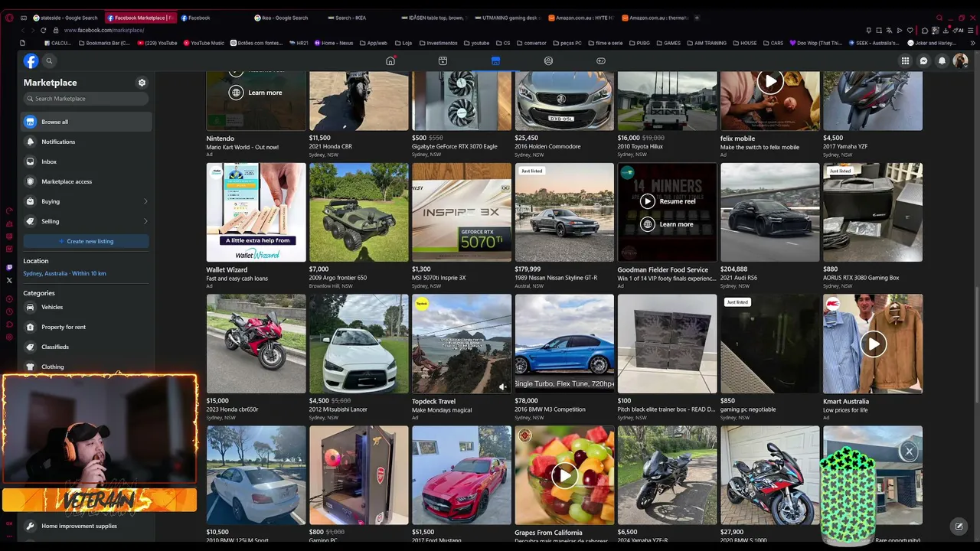Close the green sticker overlay
This screenshot has height=551, width=980.
pos(909,452)
